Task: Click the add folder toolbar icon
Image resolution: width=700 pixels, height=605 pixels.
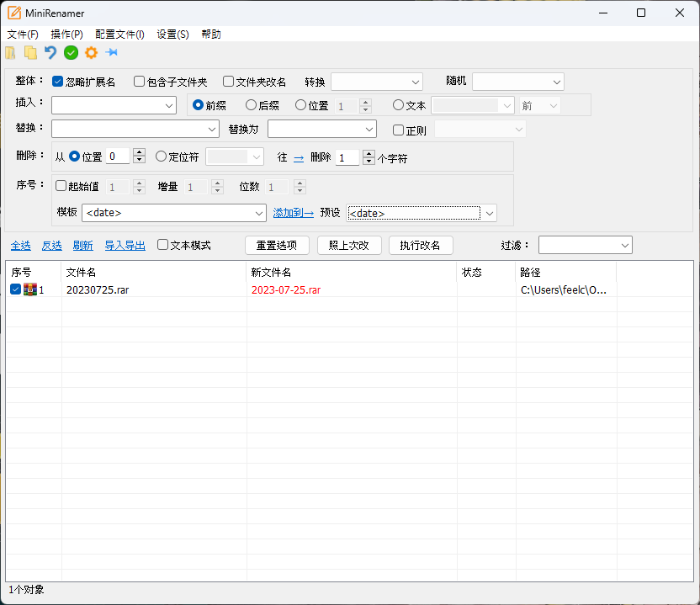Action: click(x=31, y=53)
